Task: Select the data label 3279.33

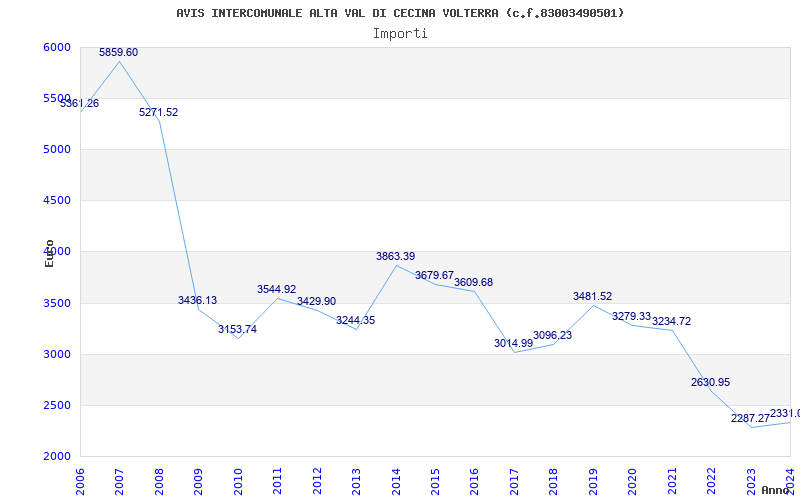Action: (632, 316)
